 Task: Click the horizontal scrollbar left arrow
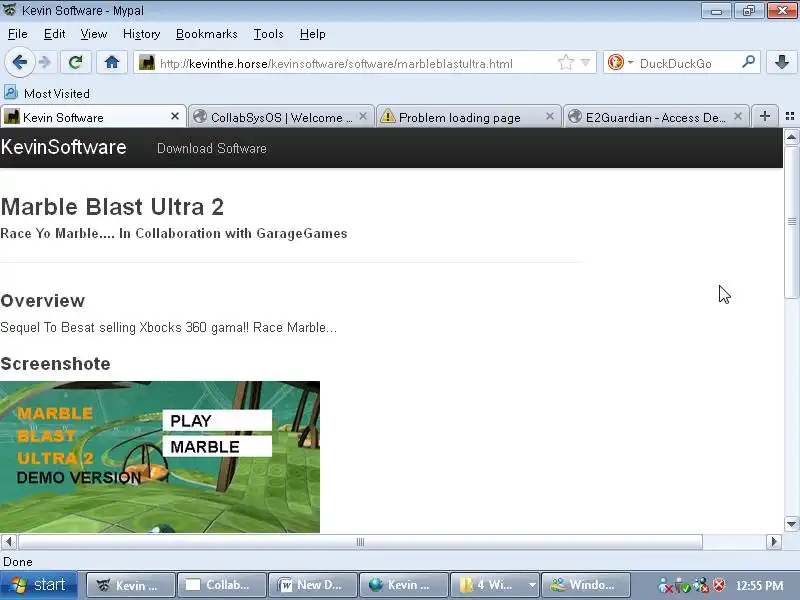coord(9,541)
